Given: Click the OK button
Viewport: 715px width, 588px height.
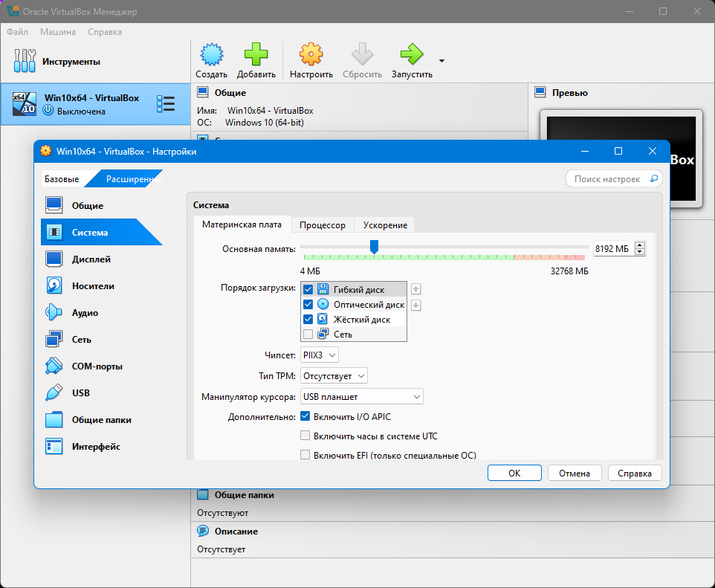Looking at the screenshot, I should tap(514, 473).
